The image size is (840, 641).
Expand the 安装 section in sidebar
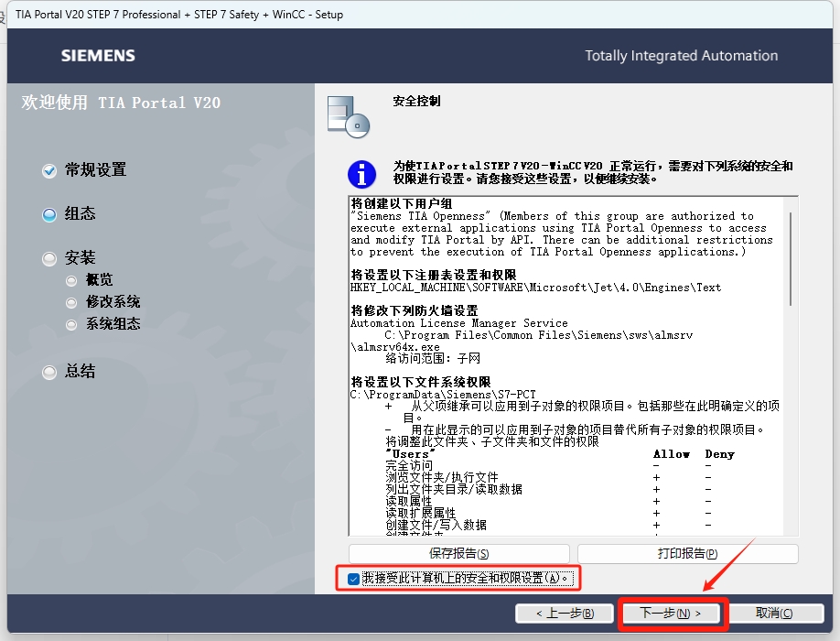click(x=81, y=257)
